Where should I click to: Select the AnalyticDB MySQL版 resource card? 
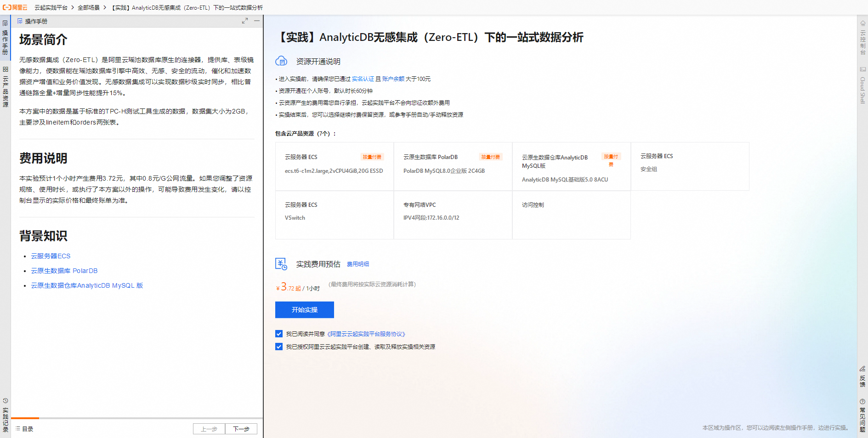coord(572,166)
